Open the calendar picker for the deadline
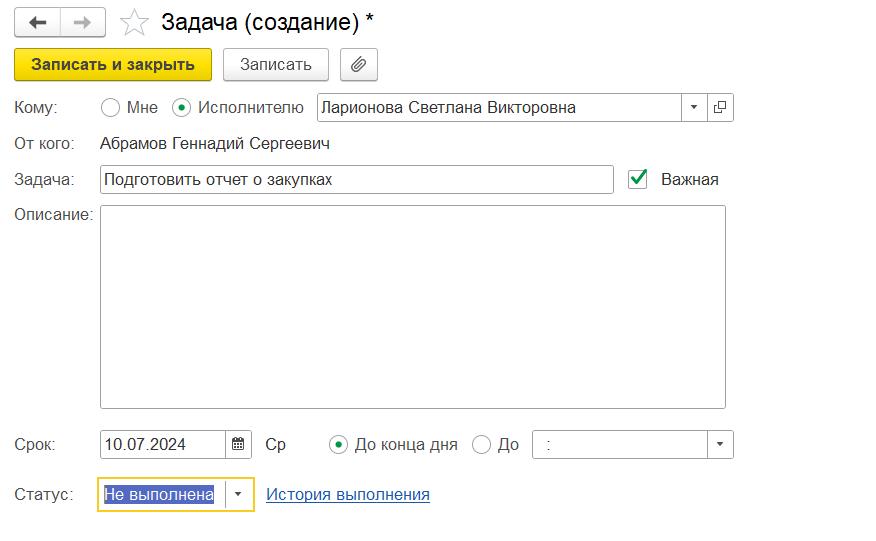The width and height of the screenshot is (876, 541). pyautogui.click(x=240, y=444)
